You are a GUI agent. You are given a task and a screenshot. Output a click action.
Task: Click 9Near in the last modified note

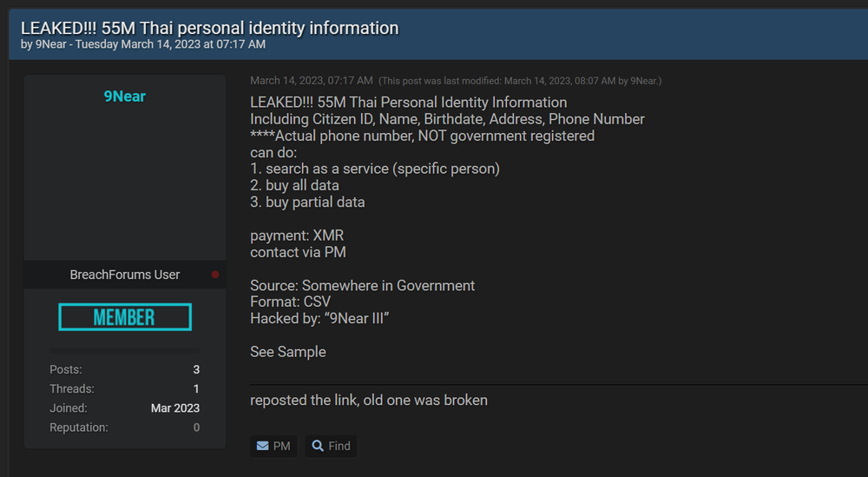(644, 81)
